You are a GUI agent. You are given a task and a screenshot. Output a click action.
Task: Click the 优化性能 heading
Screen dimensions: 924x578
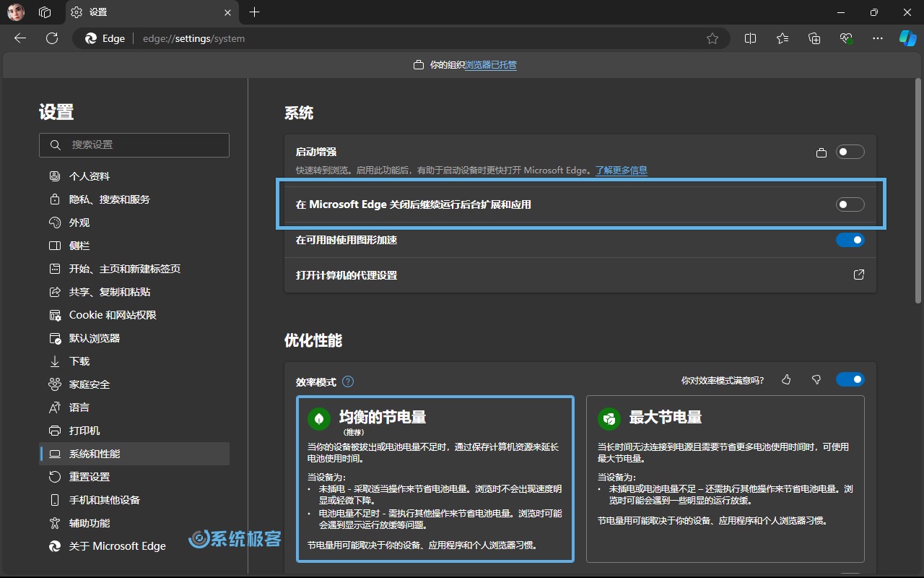[313, 340]
